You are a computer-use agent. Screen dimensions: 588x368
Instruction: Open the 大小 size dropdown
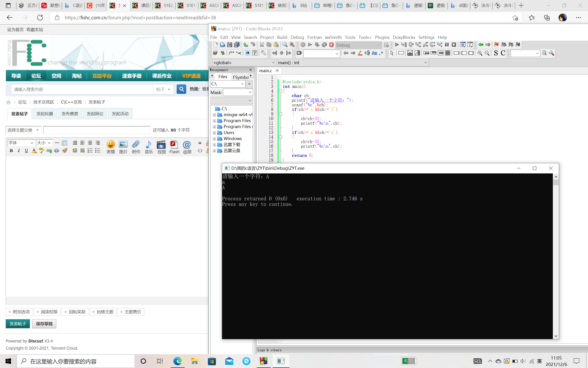[x=44, y=143]
